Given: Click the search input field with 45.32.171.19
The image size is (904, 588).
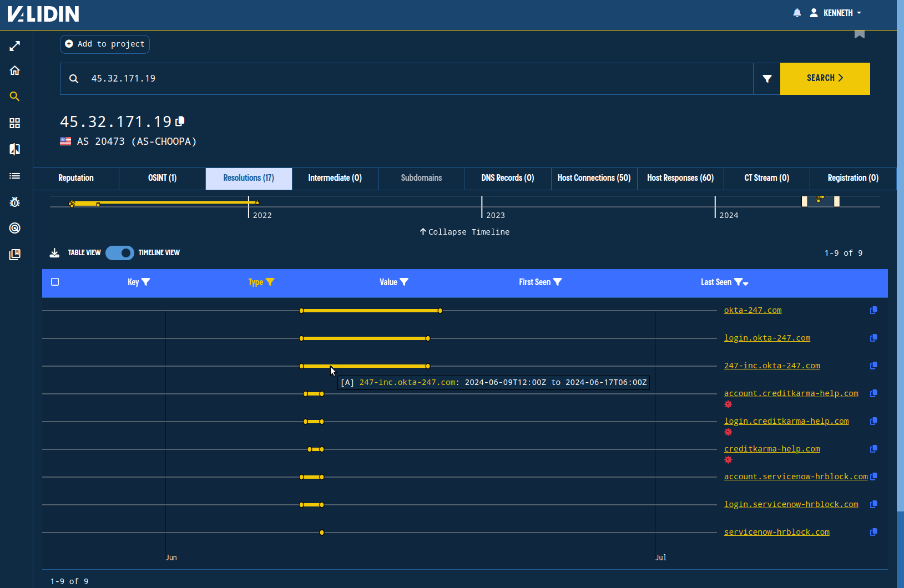Looking at the screenshot, I should tap(407, 79).
